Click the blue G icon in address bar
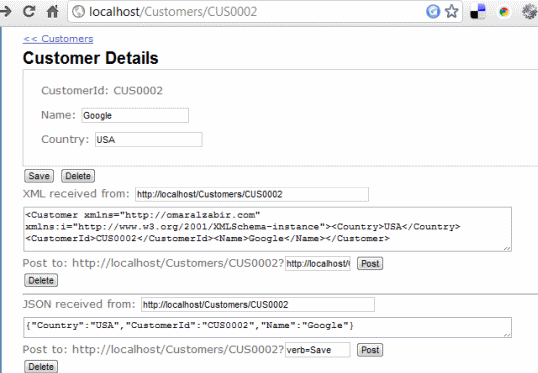 [x=433, y=11]
